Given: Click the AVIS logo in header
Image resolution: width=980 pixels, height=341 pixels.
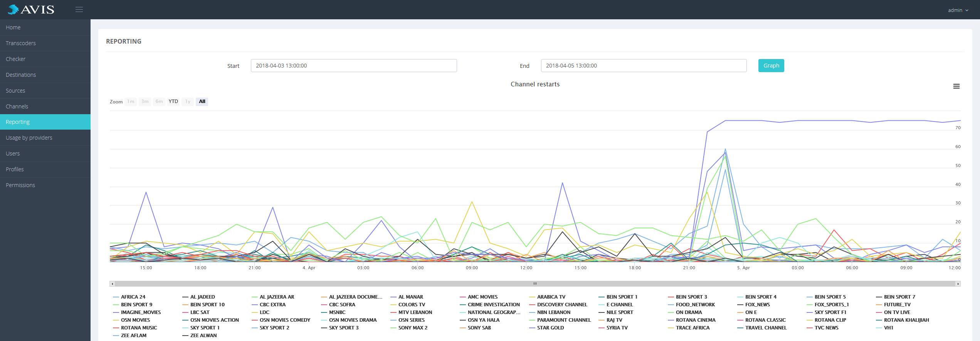Looking at the screenshot, I should pos(32,10).
